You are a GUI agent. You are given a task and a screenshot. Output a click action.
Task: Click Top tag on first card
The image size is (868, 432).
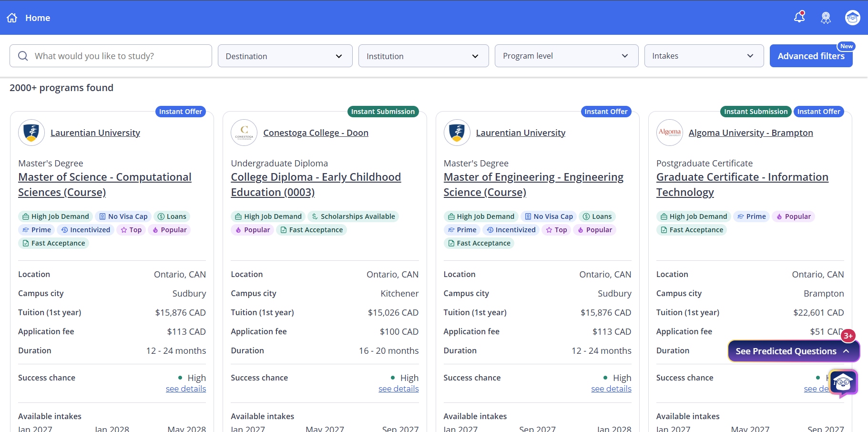(x=131, y=230)
